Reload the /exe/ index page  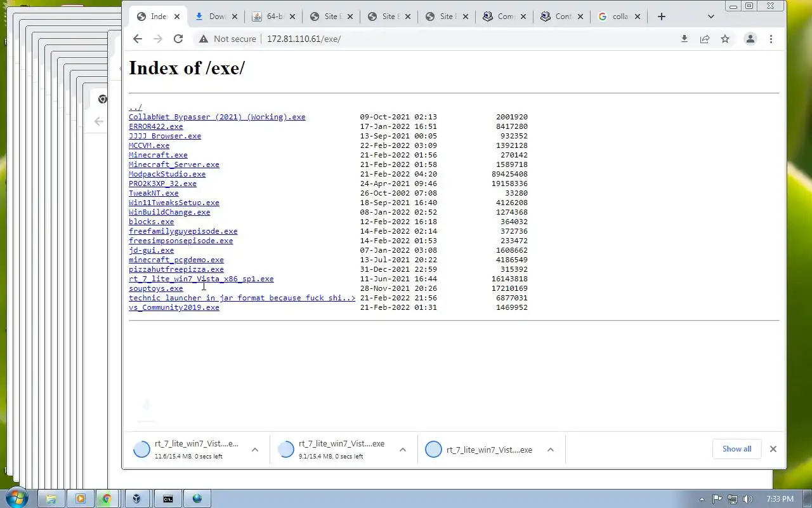pos(178,39)
